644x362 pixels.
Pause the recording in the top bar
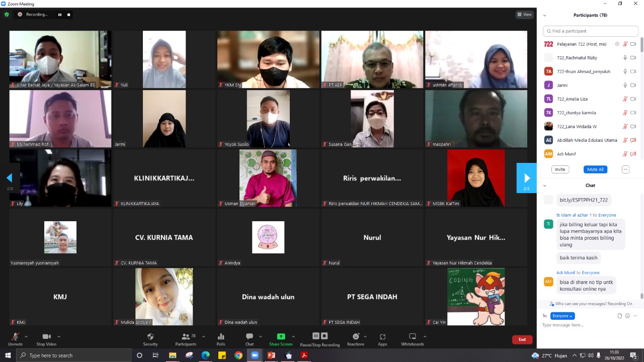coord(60,15)
